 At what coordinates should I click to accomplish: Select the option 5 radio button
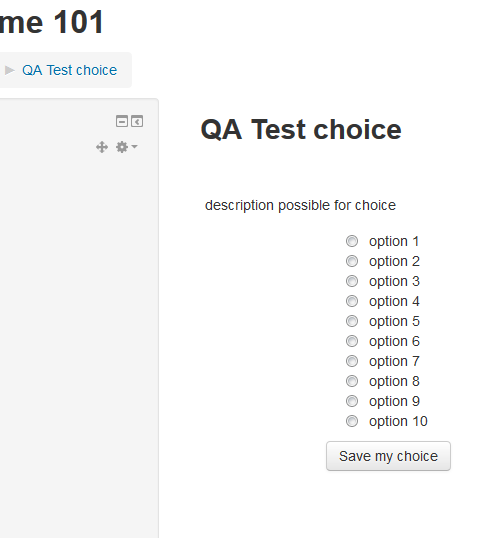click(352, 321)
